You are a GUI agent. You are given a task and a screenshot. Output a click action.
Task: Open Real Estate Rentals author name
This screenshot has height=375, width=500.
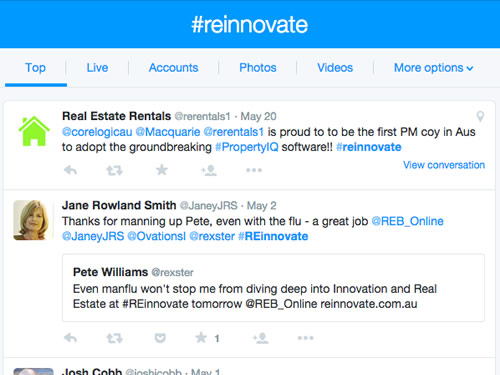click(x=116, y=116)
